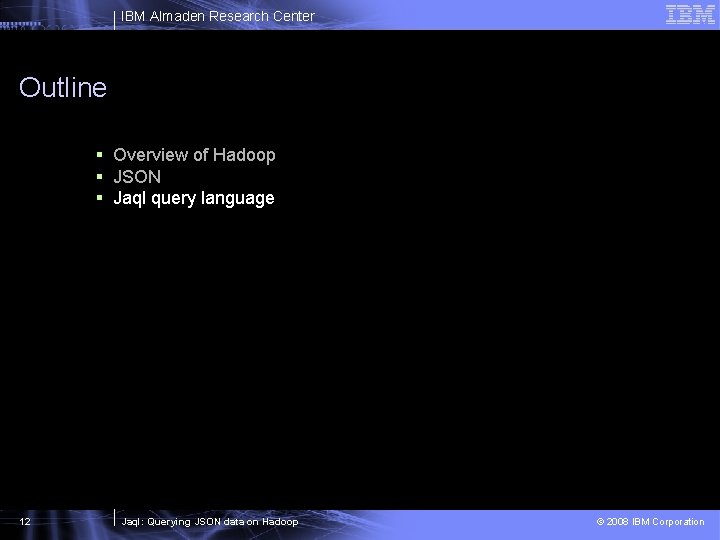Click the IBM logo in the header
Viewport: 720px width, 540px height.
pyautogui.click(x=690, y=14)
